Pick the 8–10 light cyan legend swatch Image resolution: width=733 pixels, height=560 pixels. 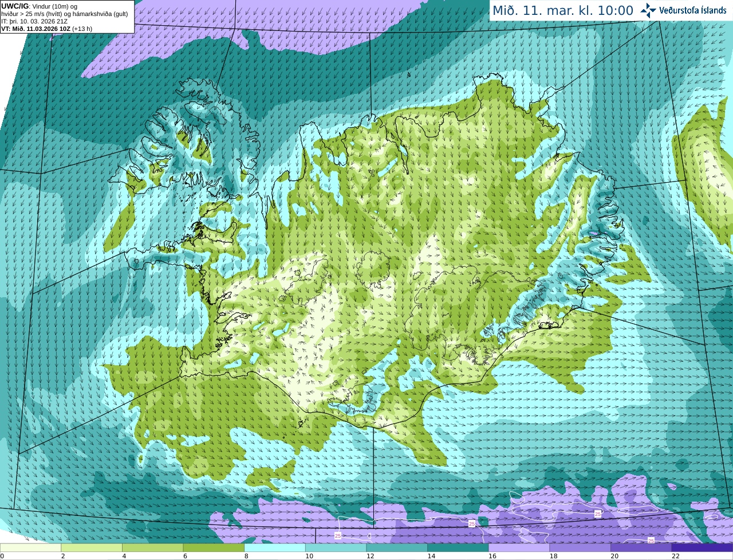[275, 548]
